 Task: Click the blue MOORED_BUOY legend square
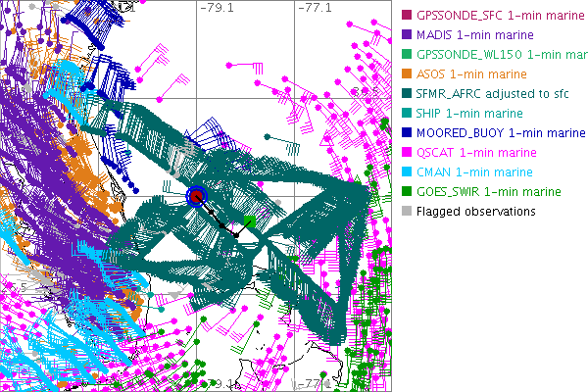(x=407, y=132)
